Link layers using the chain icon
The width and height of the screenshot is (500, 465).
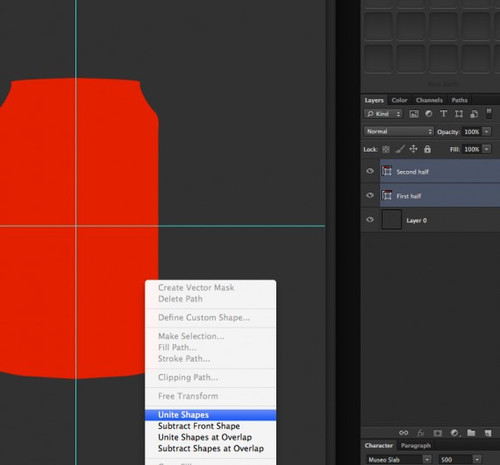[403, 433]
